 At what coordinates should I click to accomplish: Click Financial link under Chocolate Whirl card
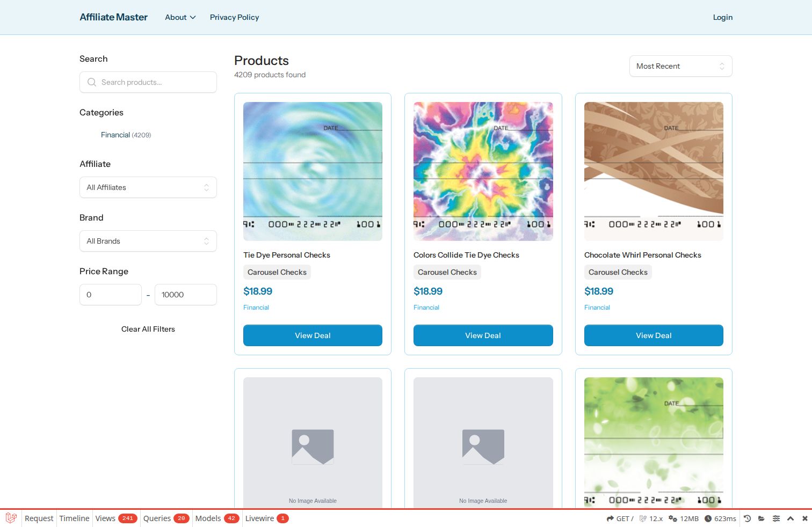tap(597, 308)
